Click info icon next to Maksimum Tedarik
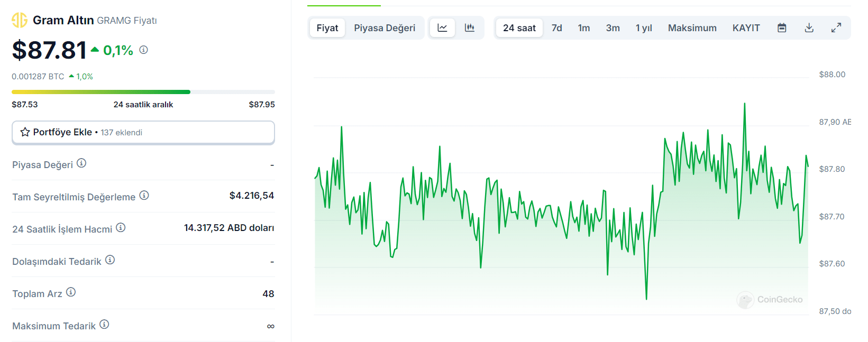The height and width of the screenshot is (342, 868). click(x=104, y=325)
